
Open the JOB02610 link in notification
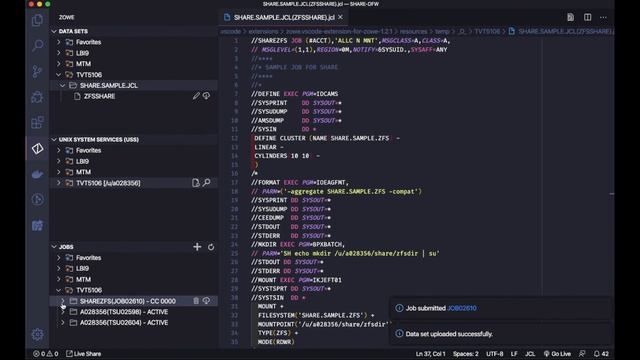tap(462, 308)
